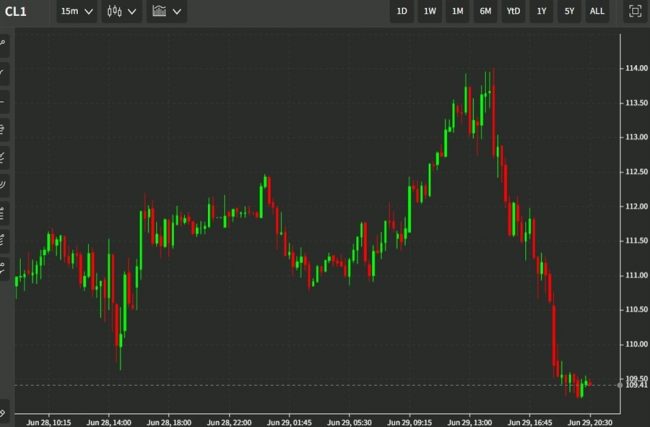Select the first drawing tool in left sidebar

point(4,44)
